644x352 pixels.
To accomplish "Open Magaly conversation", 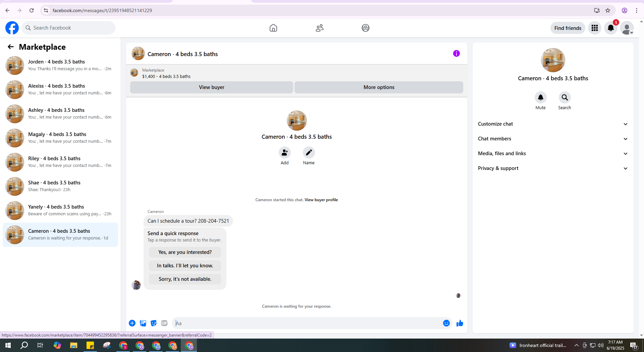I will (60, 138).
